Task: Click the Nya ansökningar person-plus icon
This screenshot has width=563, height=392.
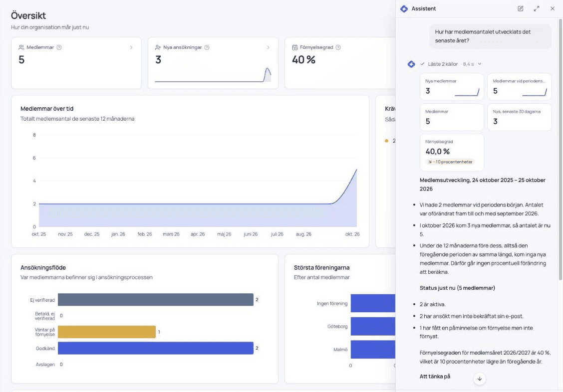Action: pyautogui.click(x=158, y=47)
